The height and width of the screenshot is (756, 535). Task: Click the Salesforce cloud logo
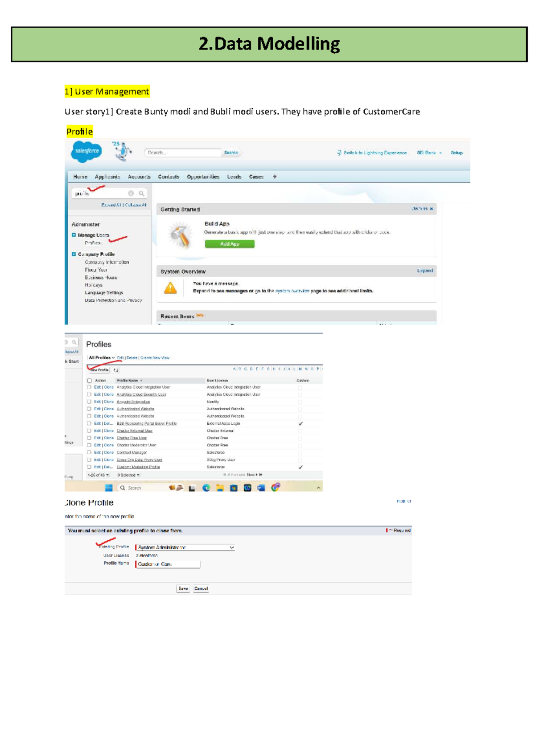86,151
